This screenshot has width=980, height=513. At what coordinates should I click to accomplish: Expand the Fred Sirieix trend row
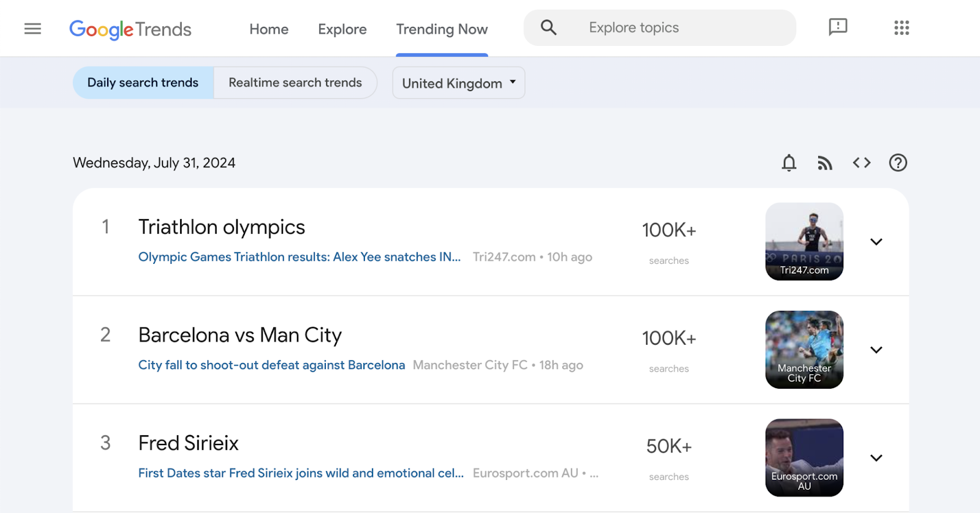click(x=876, y=458)
